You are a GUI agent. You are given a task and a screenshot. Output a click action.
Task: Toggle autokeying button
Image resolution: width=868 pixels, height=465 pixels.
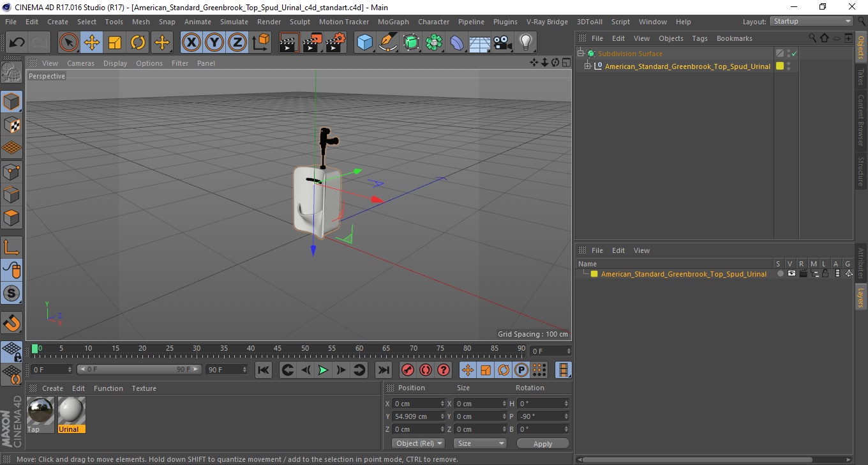coord(426,370)
